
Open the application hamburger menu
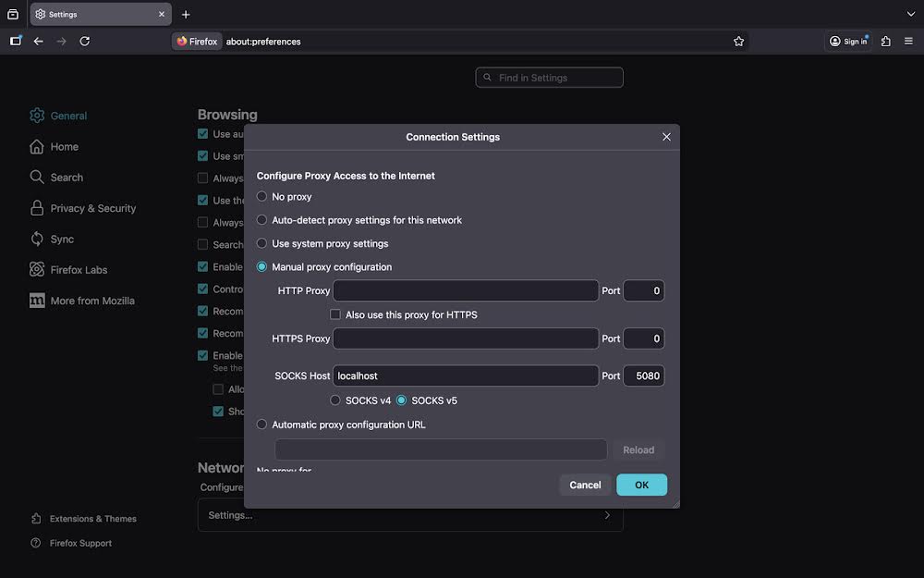[x=909, y=41]
